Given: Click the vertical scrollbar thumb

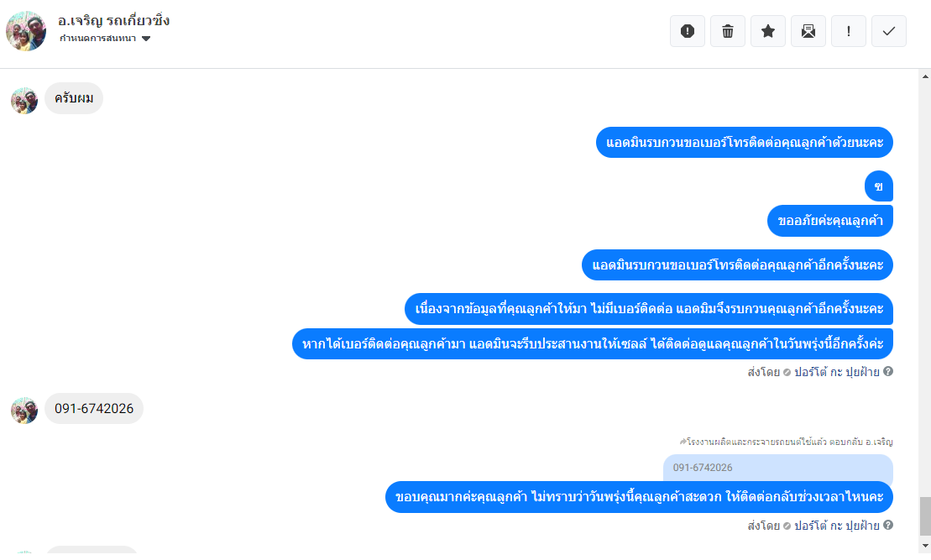Looking at the screenshot, I should (x=925, y=516).
